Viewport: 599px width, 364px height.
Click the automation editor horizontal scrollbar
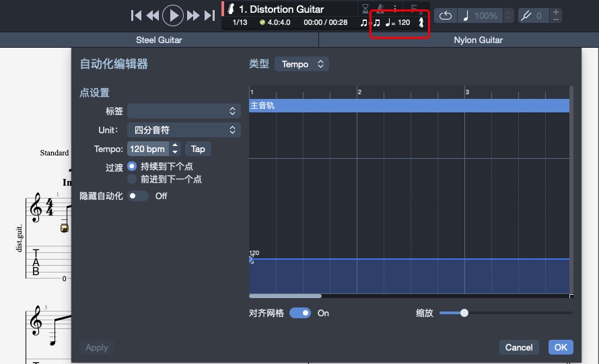[285, 296]
